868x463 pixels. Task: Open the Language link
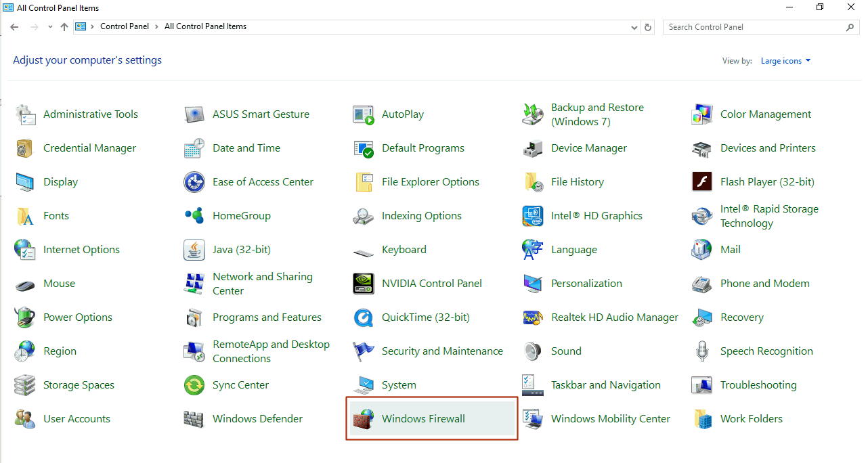click(x=574, y=250)
